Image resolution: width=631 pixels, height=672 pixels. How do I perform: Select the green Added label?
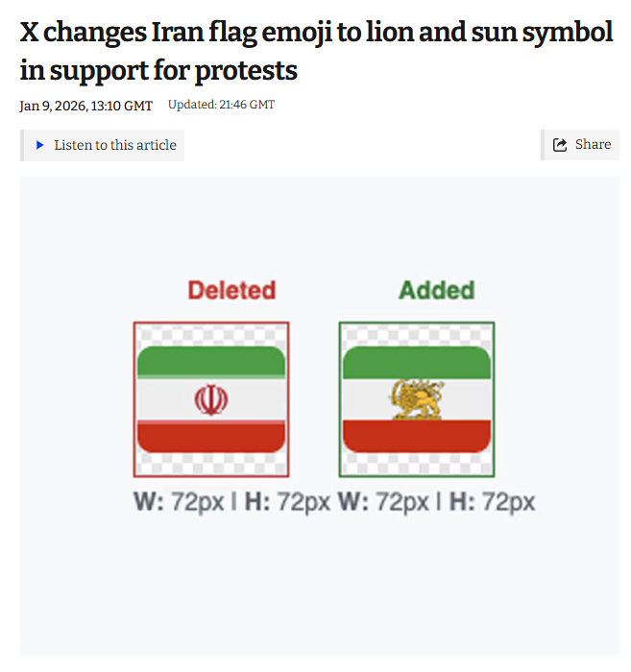tap(437, 290)
